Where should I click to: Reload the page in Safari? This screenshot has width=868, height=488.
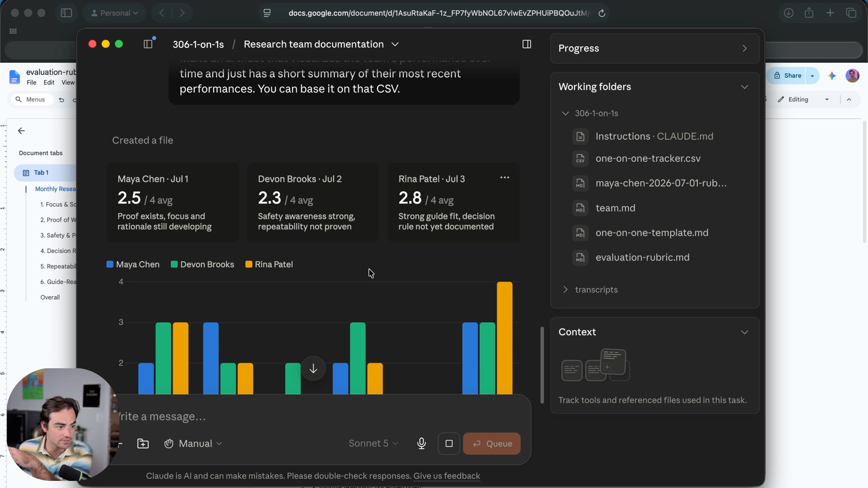[x=602, y=13]
